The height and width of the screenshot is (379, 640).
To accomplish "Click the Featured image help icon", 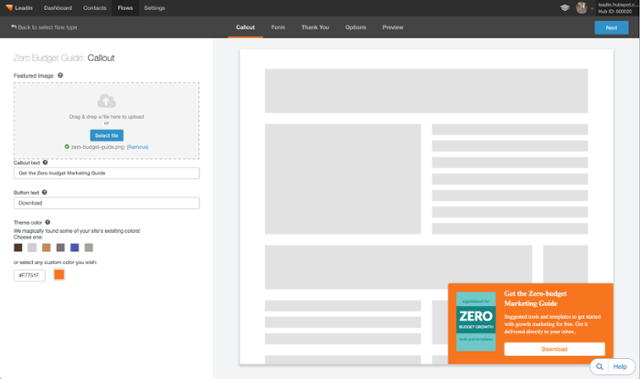I will 60,75.
